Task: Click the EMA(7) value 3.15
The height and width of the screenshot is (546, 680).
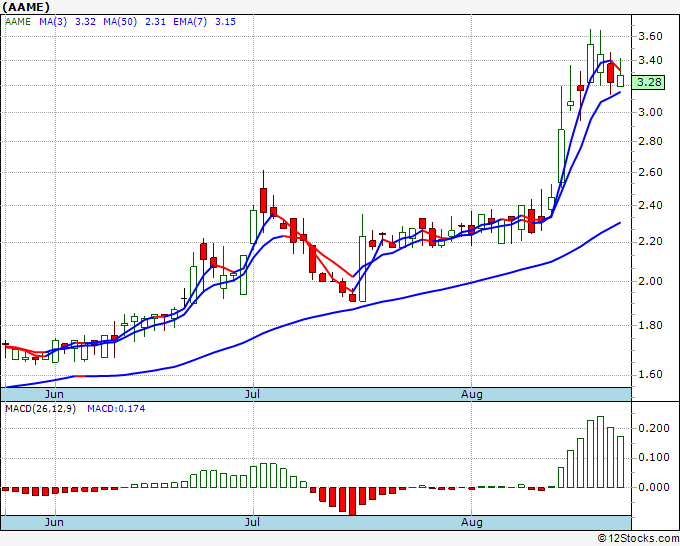Action: click(x=226, y=22)
